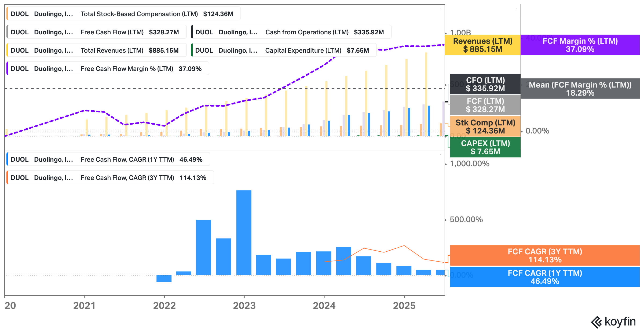Image resolution: width=644 pixels, height=333 pixels.
Task: Click the orange Stk Comp (LTM) label
Action: click(485, 126)
